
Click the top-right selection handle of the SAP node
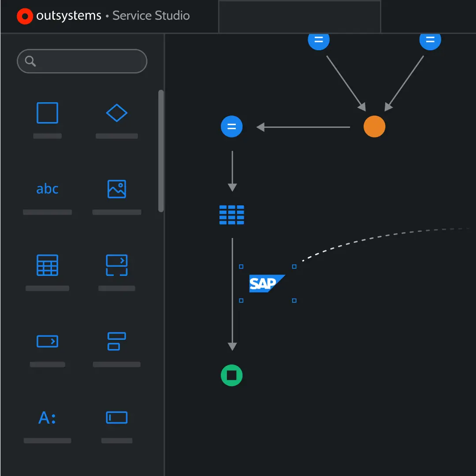click(x=294, y=267)
